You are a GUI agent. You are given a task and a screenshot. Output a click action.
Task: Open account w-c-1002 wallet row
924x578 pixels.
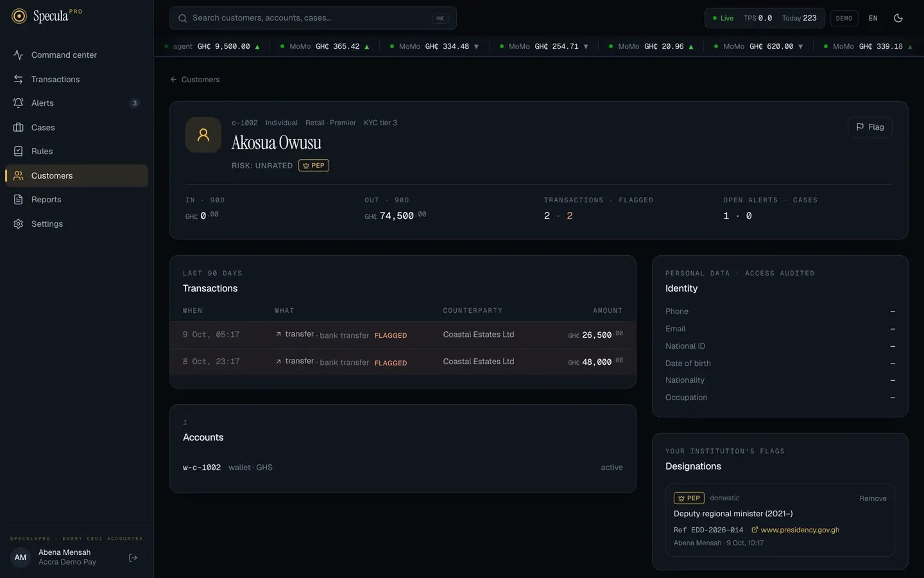coord(403,468)
